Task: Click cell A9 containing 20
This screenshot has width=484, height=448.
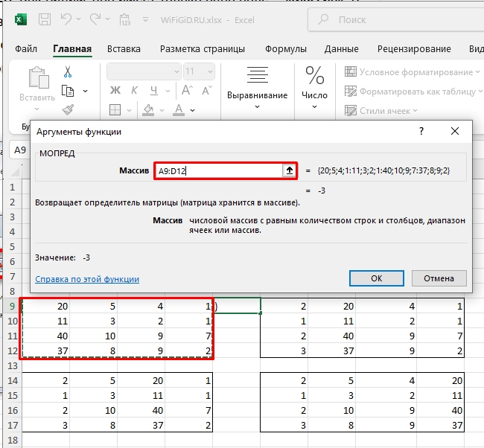Action: tap(46, 307)
